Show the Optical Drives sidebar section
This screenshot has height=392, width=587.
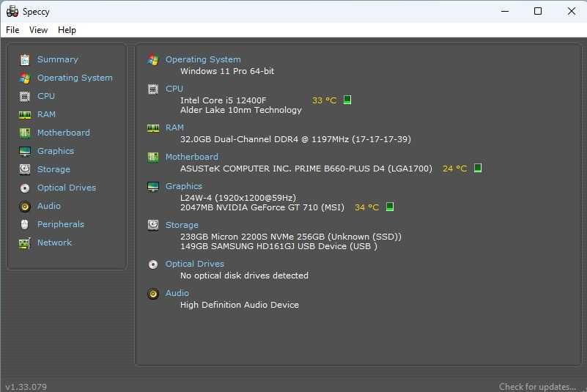click(x=66, y=188)
